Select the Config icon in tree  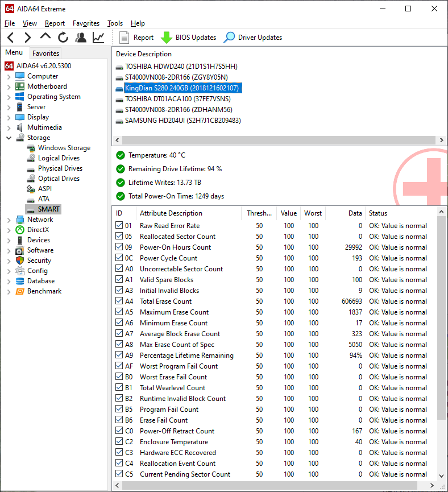tap(20, 271)
